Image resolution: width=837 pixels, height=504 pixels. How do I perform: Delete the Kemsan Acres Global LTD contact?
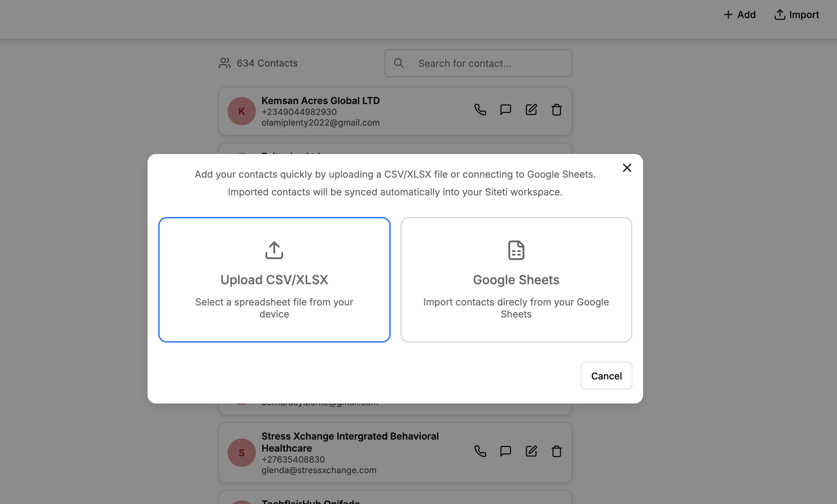(x=556, y=110)
